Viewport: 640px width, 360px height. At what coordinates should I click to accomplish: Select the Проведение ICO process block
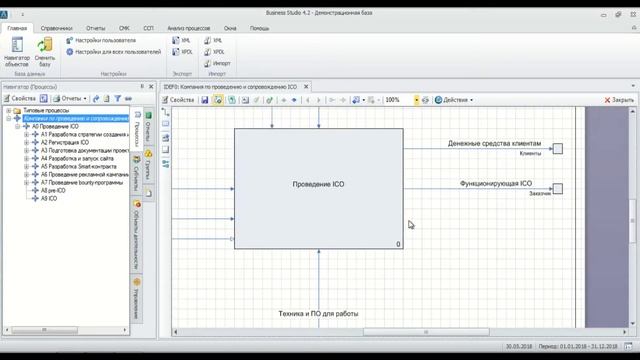pyautogui.click(x=318, y=188)
